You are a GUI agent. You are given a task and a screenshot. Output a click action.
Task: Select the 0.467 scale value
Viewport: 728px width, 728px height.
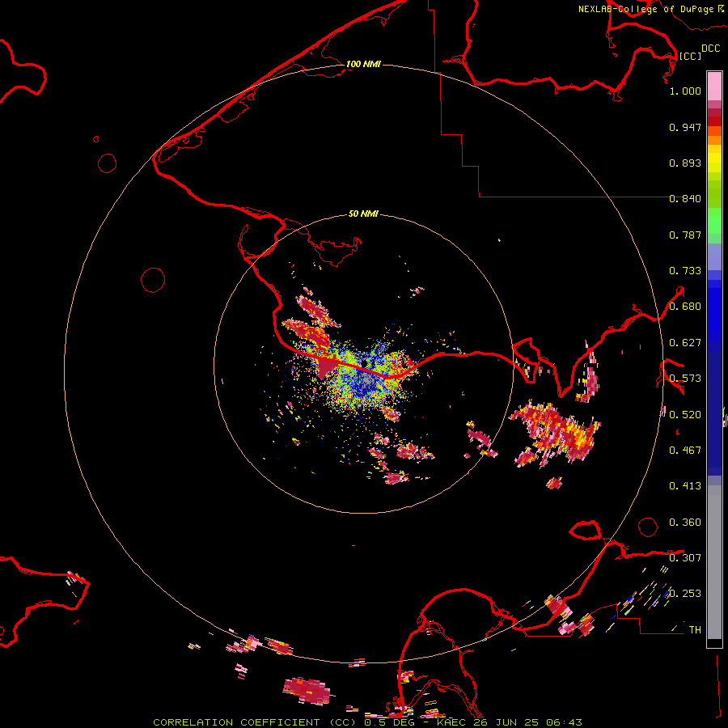685,451
